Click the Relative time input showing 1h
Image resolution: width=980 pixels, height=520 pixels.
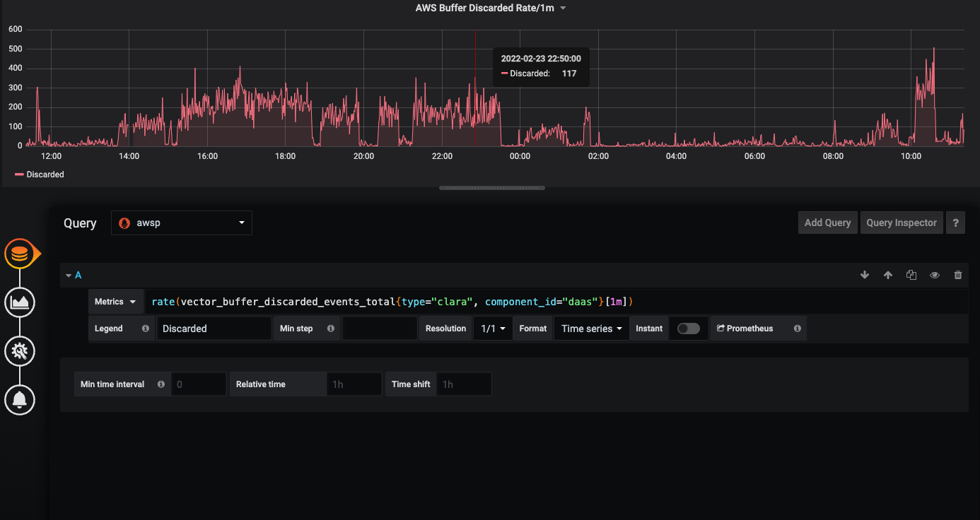[x=354, y=384]
